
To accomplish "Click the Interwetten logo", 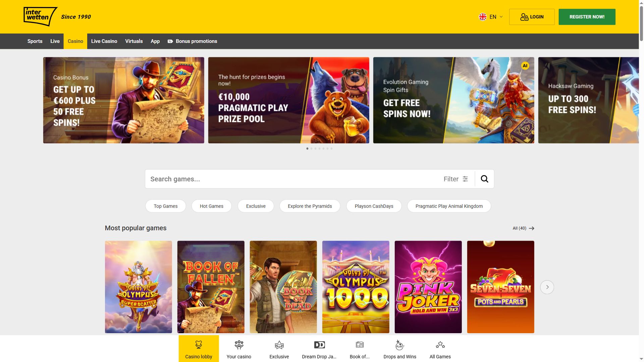I will click(x=40, y=16).
